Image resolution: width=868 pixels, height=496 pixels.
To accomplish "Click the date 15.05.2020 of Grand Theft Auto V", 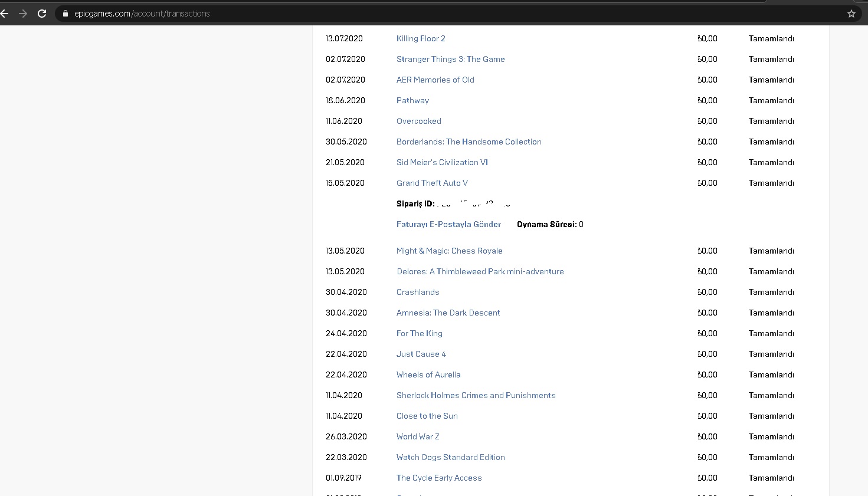I will click(345, 183).
